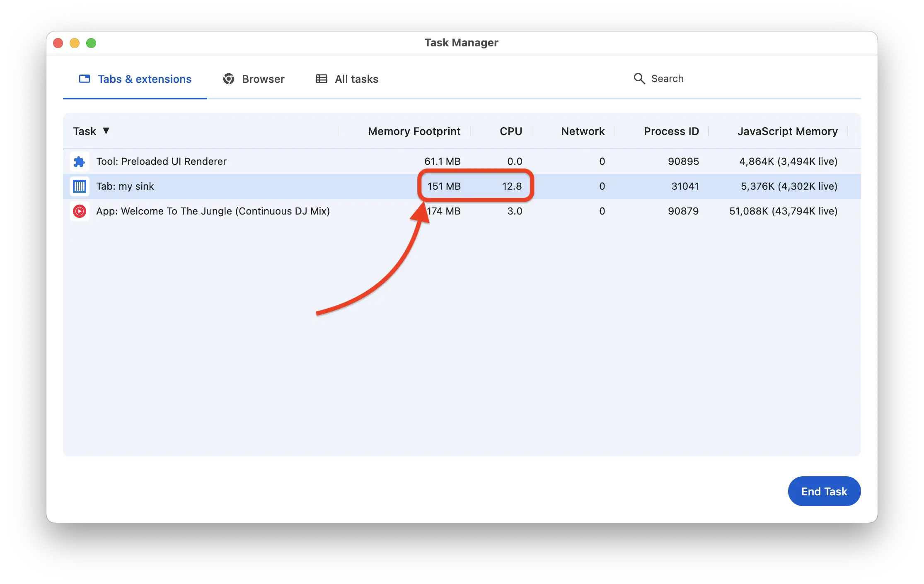Screen dimensions: 924x584
Task: Open the Tabs & extensions tab
Action: click(x=135, y=79)
